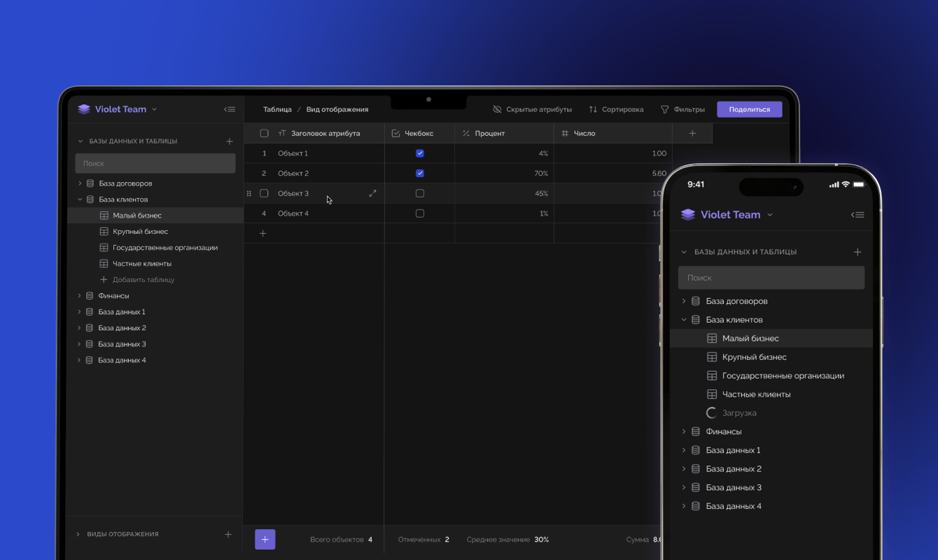Expand Финансы in the laptop sidebar
This screenshot has height=560, width=938.
[x=80, y=296]
